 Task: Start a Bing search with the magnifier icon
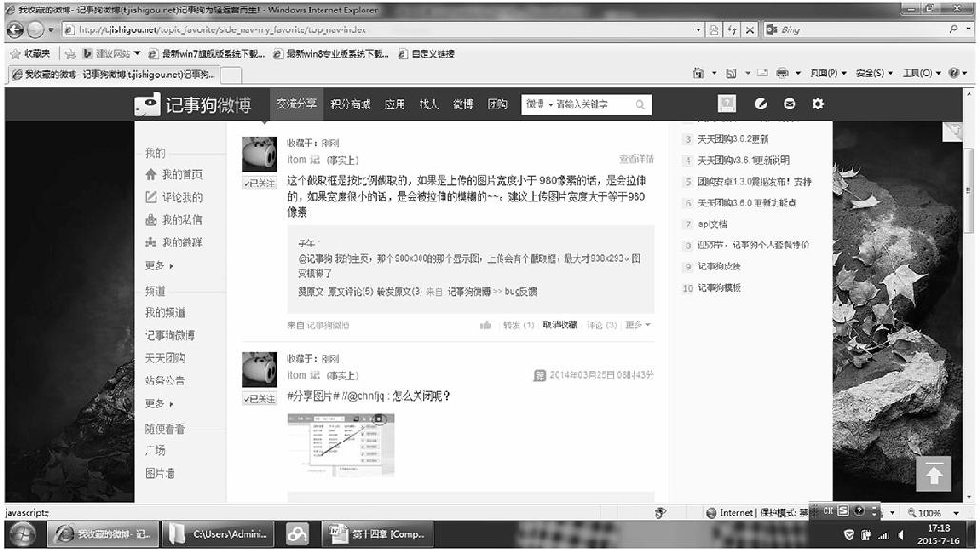[x=953, y=29]
